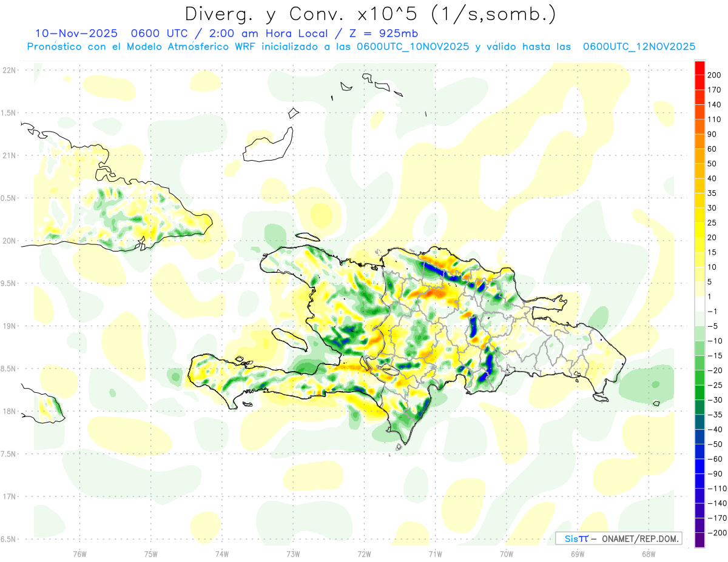Click the white swatch between 1 and -1
728x562 pixels.
coord(699,304)
